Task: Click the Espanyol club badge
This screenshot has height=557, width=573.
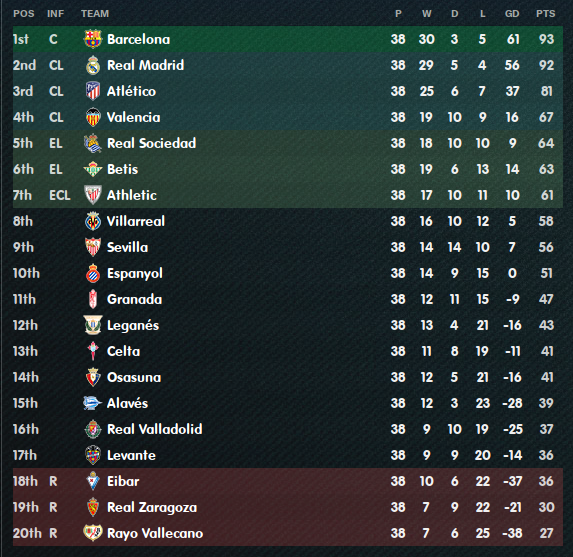Action: (x=93, y=273)
